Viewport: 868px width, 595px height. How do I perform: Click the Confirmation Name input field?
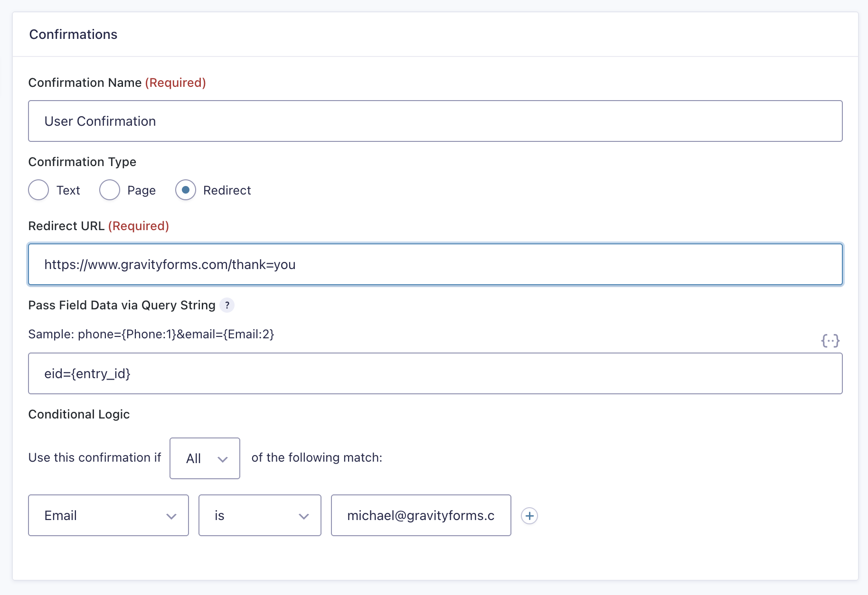[435, 121]
